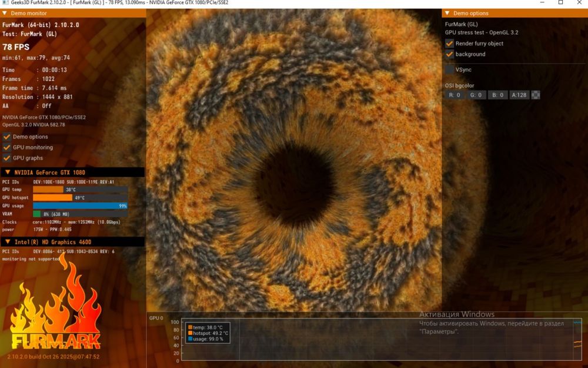Select the A:128 alpha field
This screenshot has height=368, width=588.
click(519, 95)
